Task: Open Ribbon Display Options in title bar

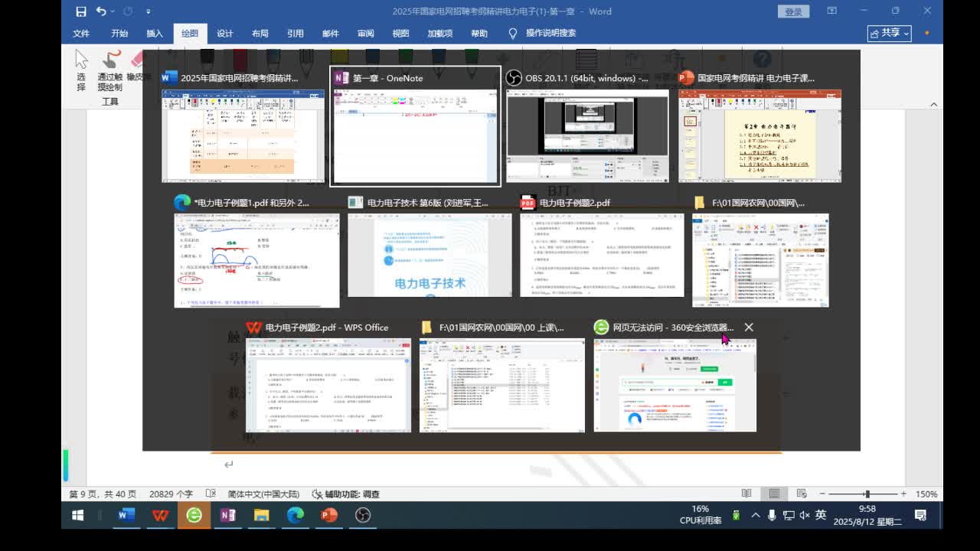Action: pos(831,11)
